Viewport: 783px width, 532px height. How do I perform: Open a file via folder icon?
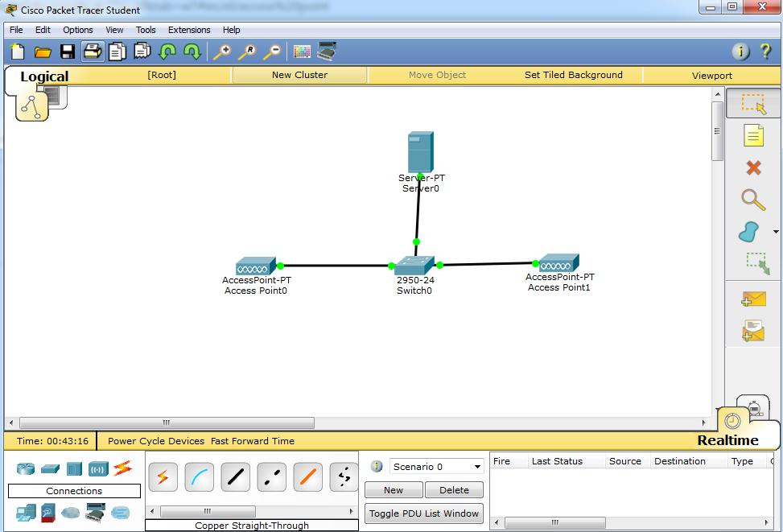[43, 52]
